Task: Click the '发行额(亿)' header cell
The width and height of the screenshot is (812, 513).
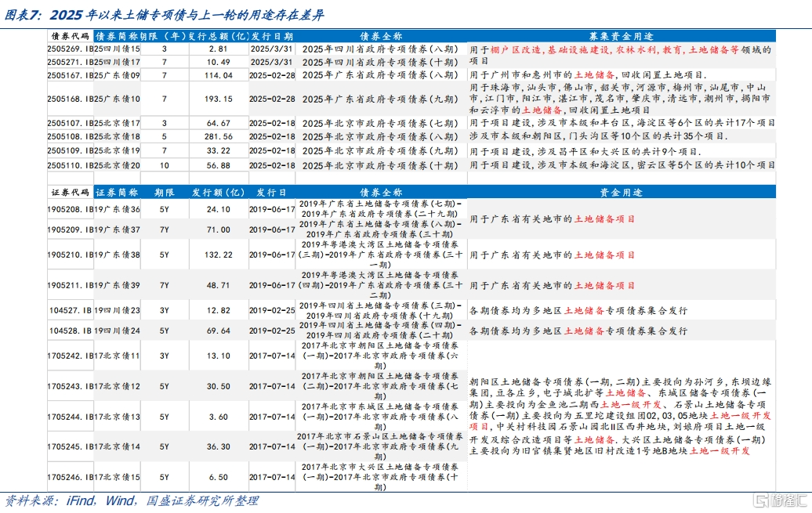Action: [x=219, y=192]
